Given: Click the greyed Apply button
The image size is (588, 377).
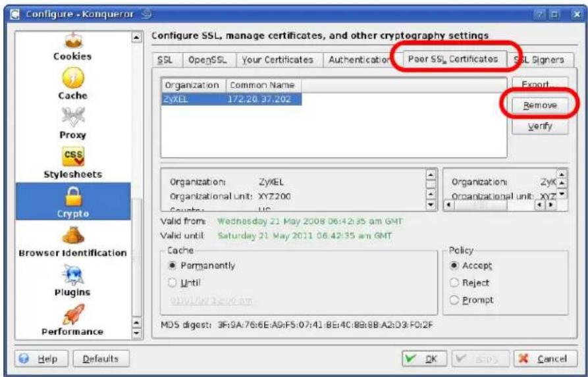Looking at the screenshot, I should tap(481, 359).
